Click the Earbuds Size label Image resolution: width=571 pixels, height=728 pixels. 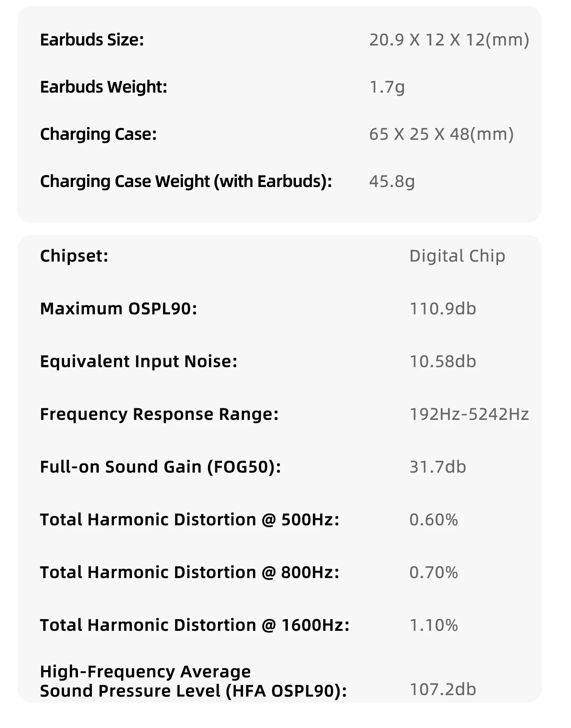click(92, 40)
